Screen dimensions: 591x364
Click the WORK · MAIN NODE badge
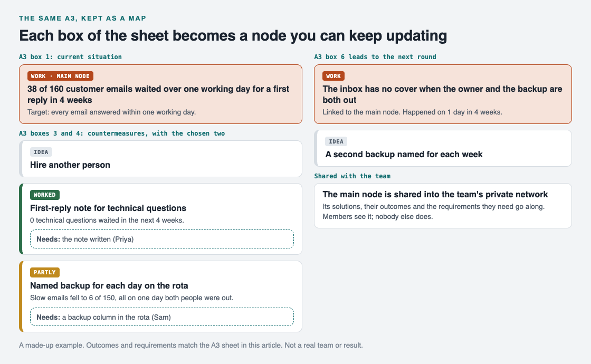[x=60, y=76]
